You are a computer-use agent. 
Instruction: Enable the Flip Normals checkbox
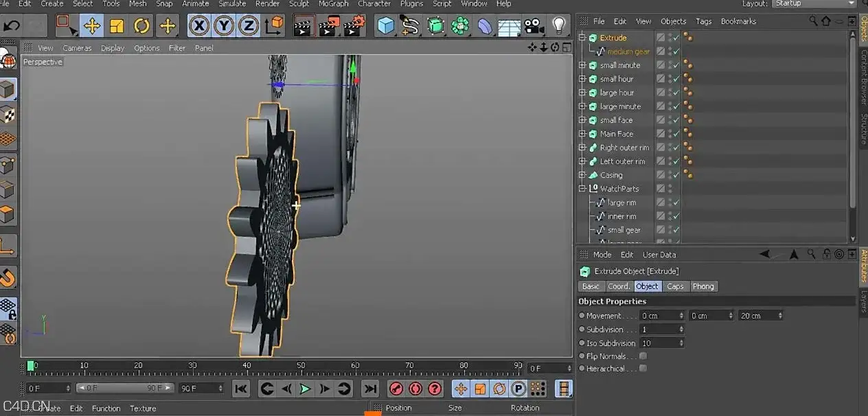[x=643, y=356]
